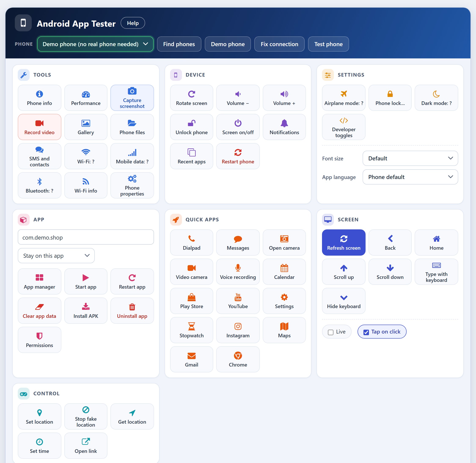Click the Demo phone button
The width and height of the screenshot is (476, 463).
pos(228,44)
